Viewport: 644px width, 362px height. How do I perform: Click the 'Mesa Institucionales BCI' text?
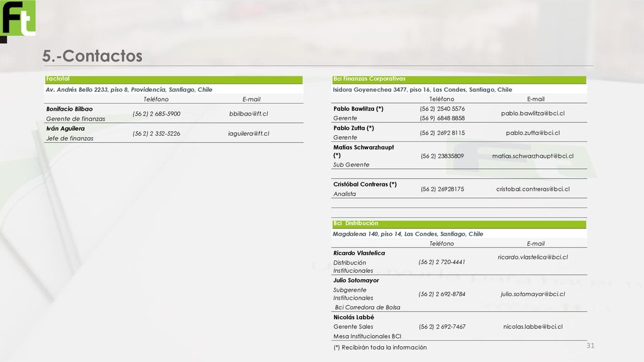[367, 336]
